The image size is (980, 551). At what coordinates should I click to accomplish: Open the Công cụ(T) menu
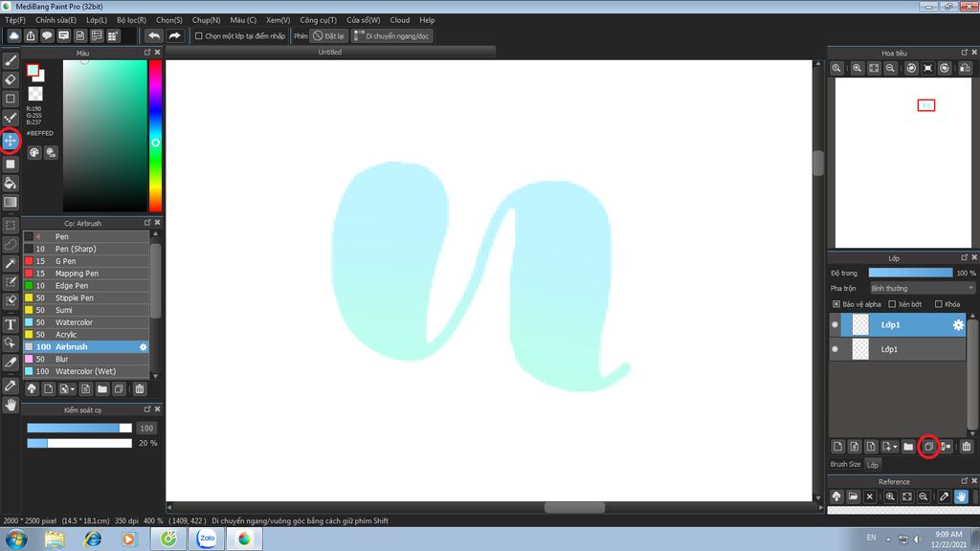tap(318, 20)
